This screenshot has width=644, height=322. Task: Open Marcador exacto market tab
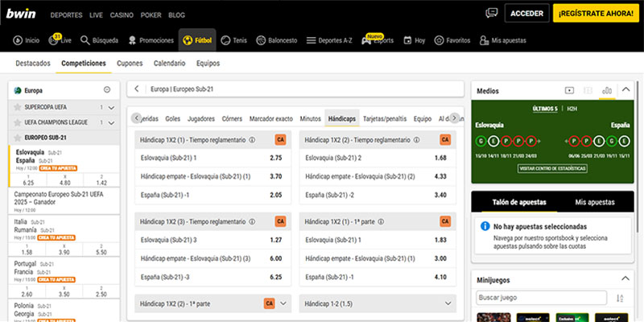point(271,118)
